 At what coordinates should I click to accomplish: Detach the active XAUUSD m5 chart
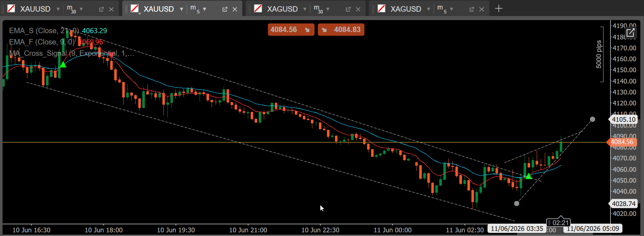point(225,9)
